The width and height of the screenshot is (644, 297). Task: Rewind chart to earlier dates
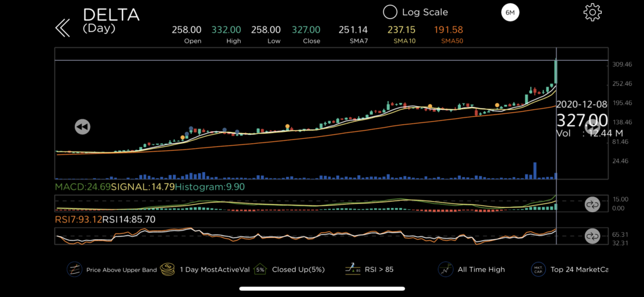[82, 127]
